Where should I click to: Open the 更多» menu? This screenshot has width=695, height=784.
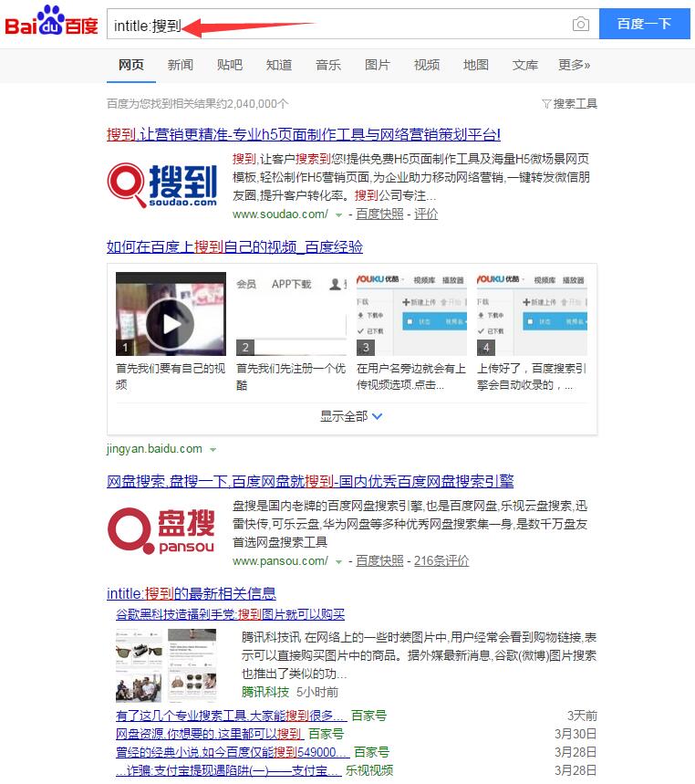click(575, 65)
